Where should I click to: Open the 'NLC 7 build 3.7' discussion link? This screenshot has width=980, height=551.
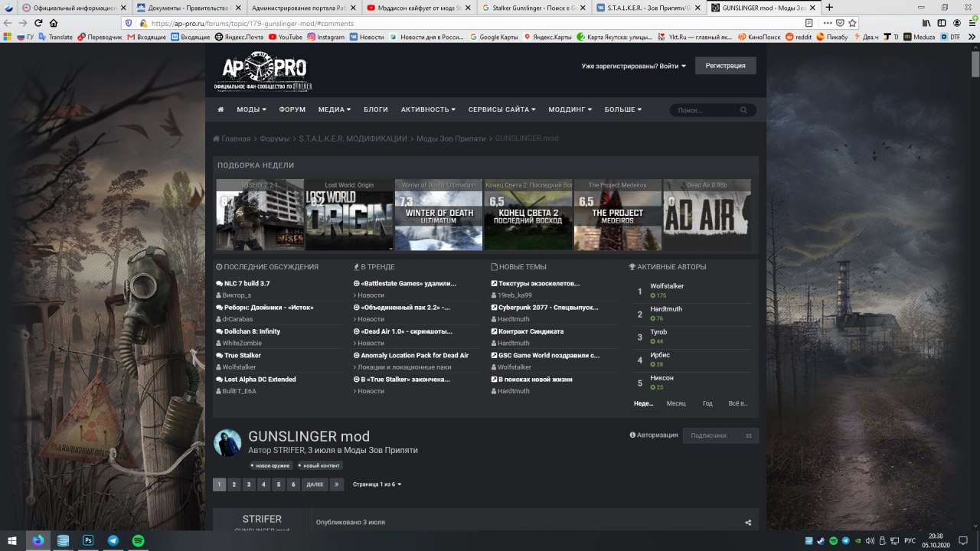click(247, 283)
